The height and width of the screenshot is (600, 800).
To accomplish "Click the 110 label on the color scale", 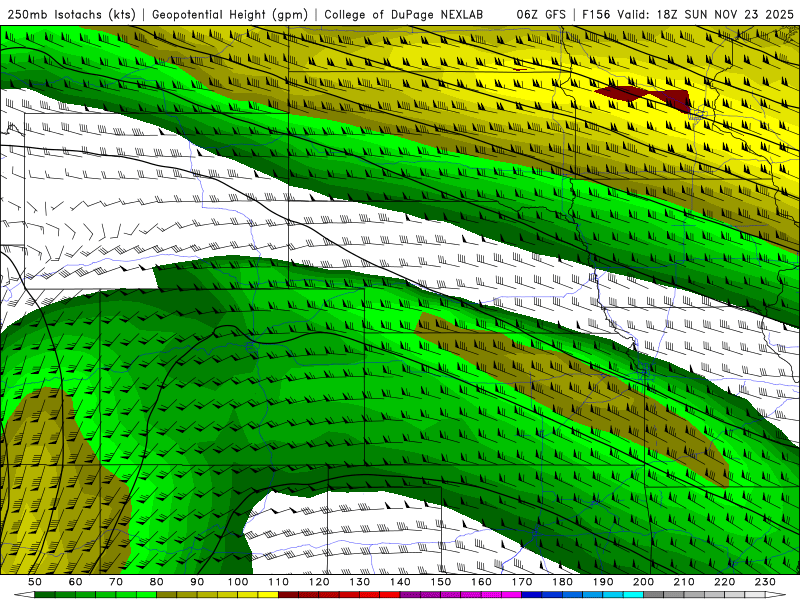I will (x=278, y=582).
